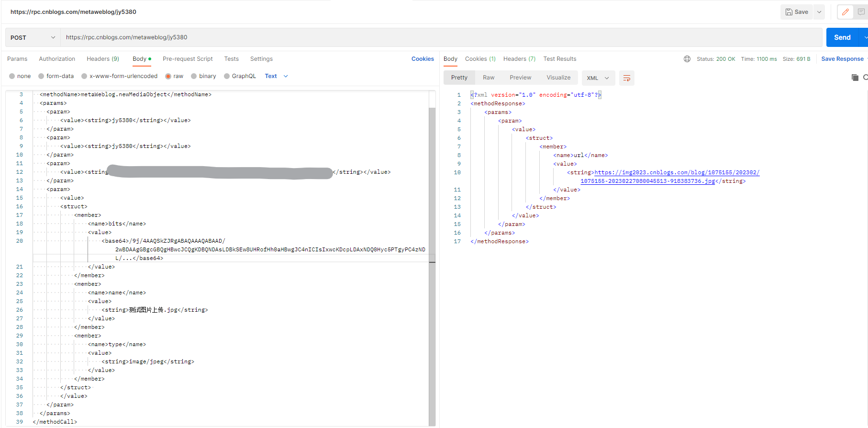Switch to the Params tab
This screenshot has height=428, width=868.
17,59
